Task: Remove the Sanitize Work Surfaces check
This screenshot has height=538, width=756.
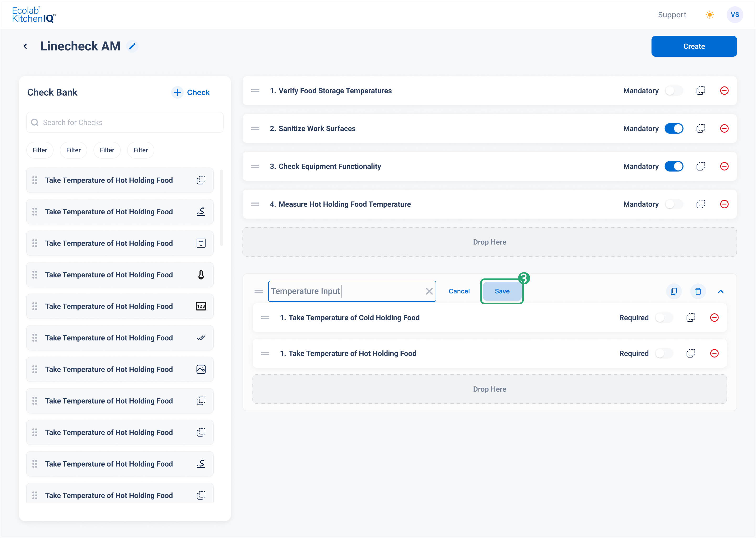Action: click(724, 128)
